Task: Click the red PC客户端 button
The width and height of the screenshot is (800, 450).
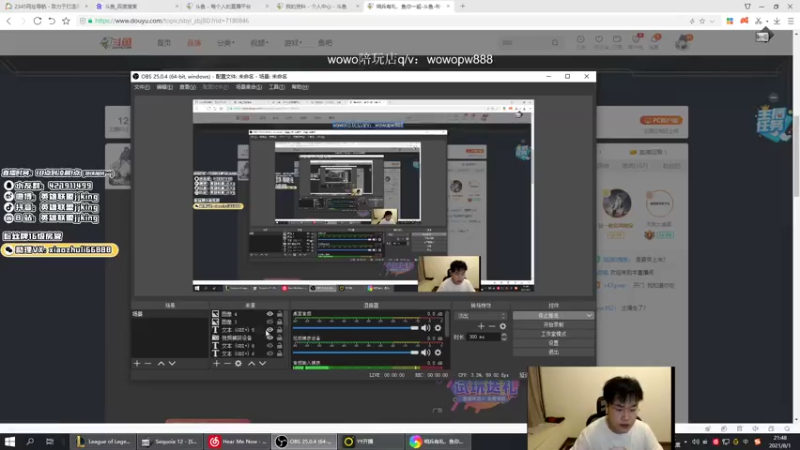Action: (661, 120)
